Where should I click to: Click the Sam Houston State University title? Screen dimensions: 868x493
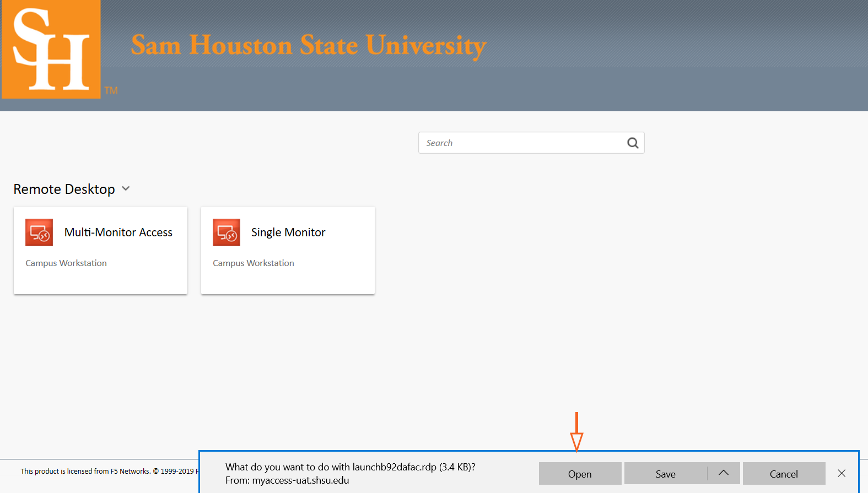pyautogui.click(x=309, y=45)
